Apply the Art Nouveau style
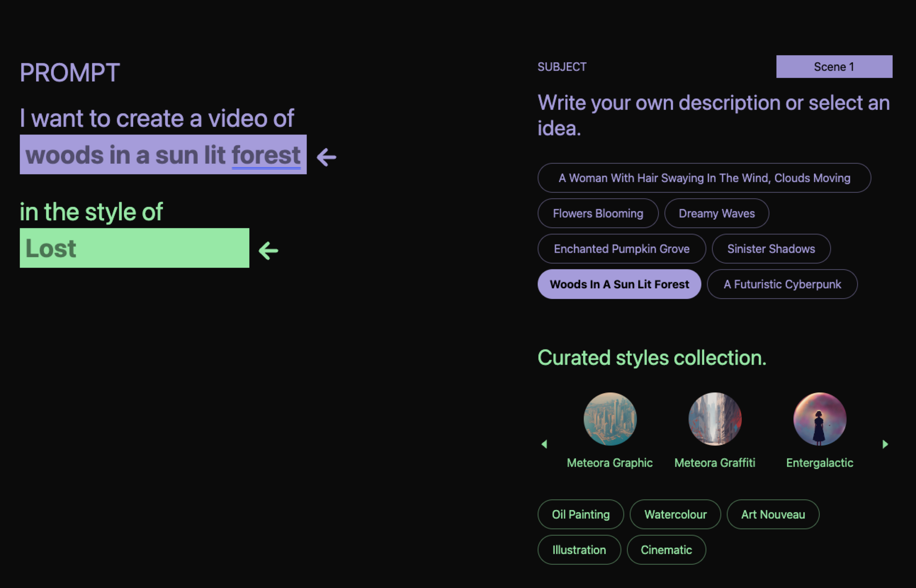The height and width of the screenshot is (588, 916). point(773,514)
